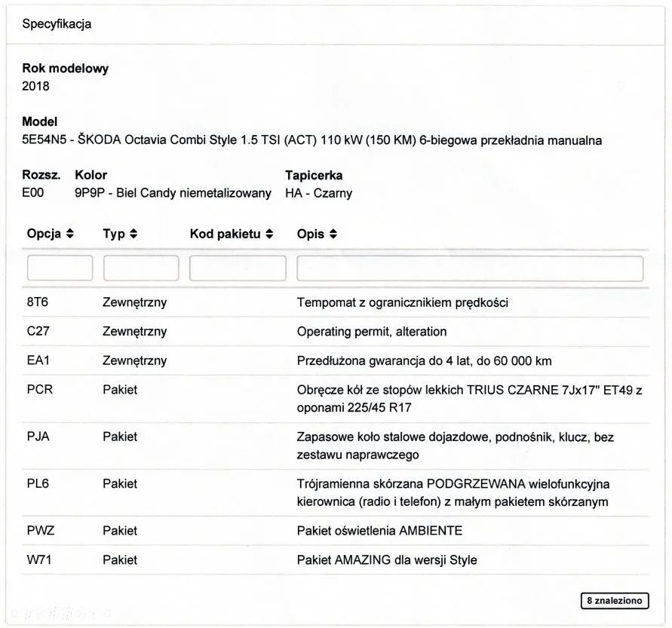Select the Specyfikacja header title
This screenshot has width=672, height=628.
tap(57, 24)
